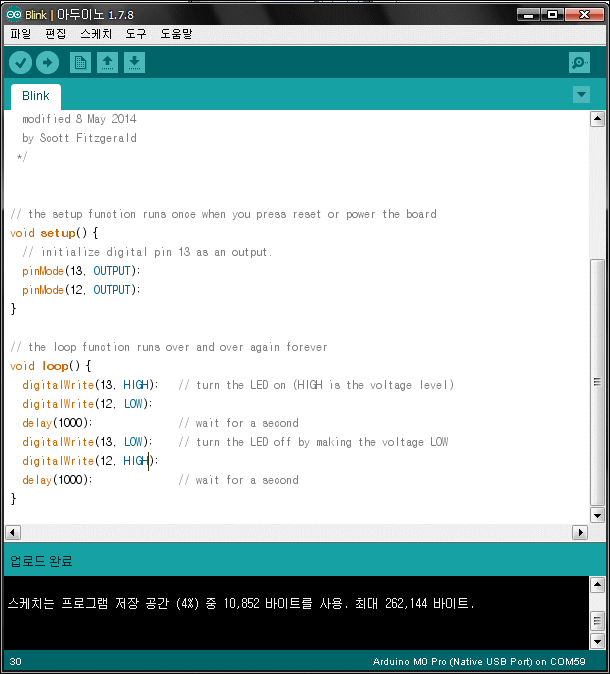Click the console scrollbar thumb
The height and width of the screenshot is (674, 610).
(x=597, y=621)
